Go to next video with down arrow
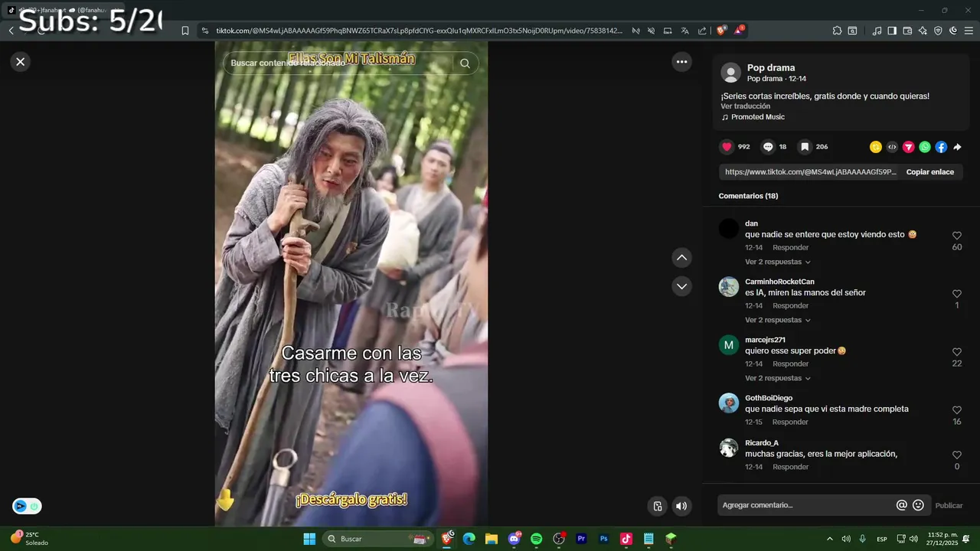This screenshot has height=551, width=980. [x=681, y=286]
